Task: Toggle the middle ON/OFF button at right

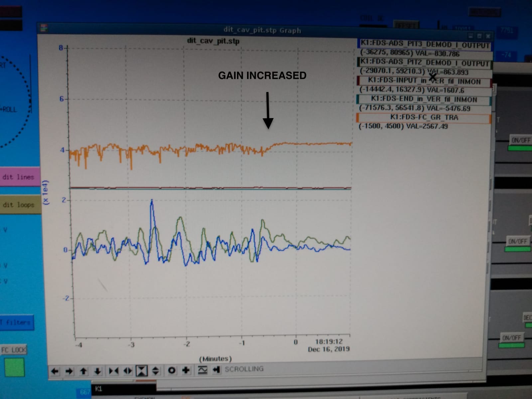Action: coord(518,241)
